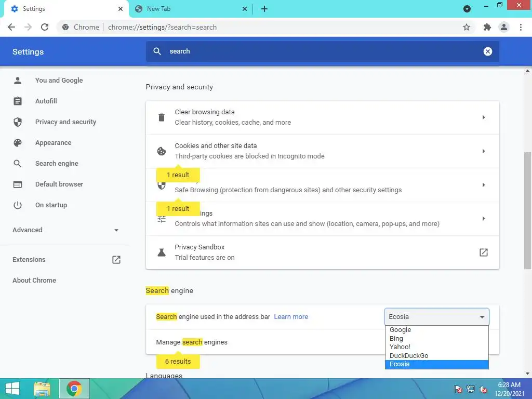Screen dimensions: 532x399
Task: Click the flask icon beside Privacy Sandbox
Action: (162, 252)
